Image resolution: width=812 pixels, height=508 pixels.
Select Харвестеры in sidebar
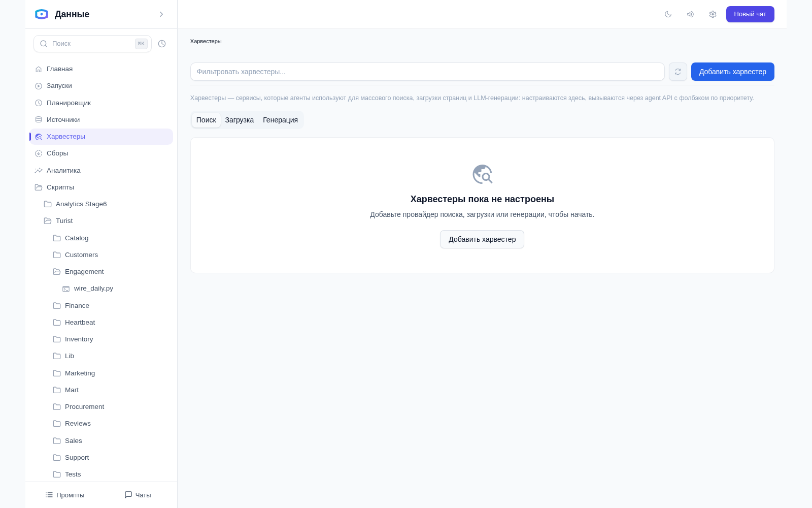coord(101,137)
